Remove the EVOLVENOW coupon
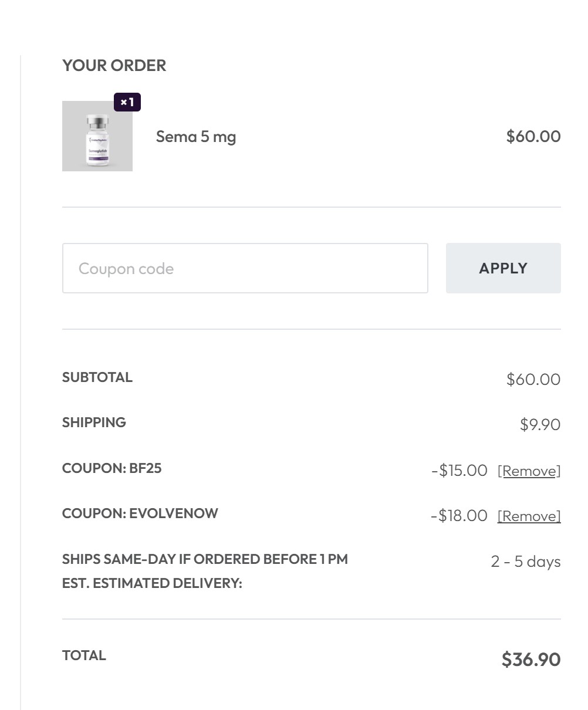The image size is (588, 710). [529, 516]
